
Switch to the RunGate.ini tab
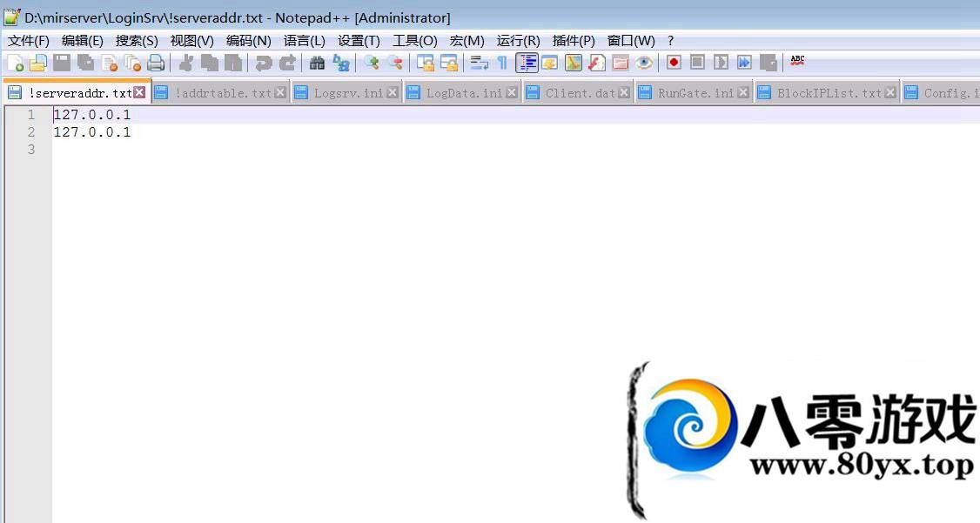695,93
